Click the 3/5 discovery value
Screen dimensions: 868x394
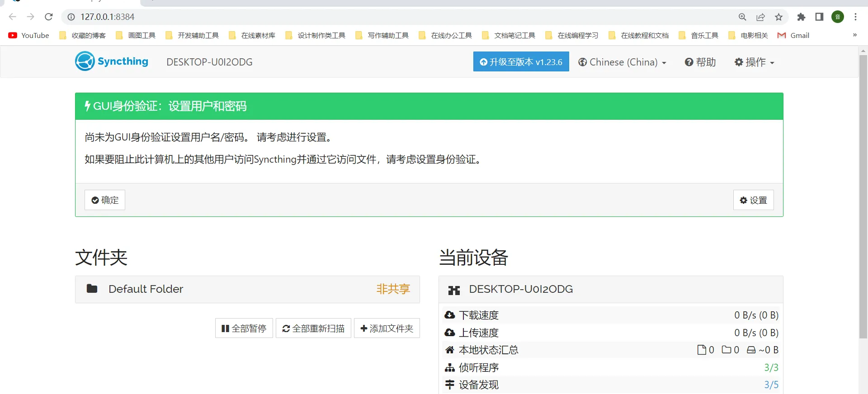[x=771, y=385]
